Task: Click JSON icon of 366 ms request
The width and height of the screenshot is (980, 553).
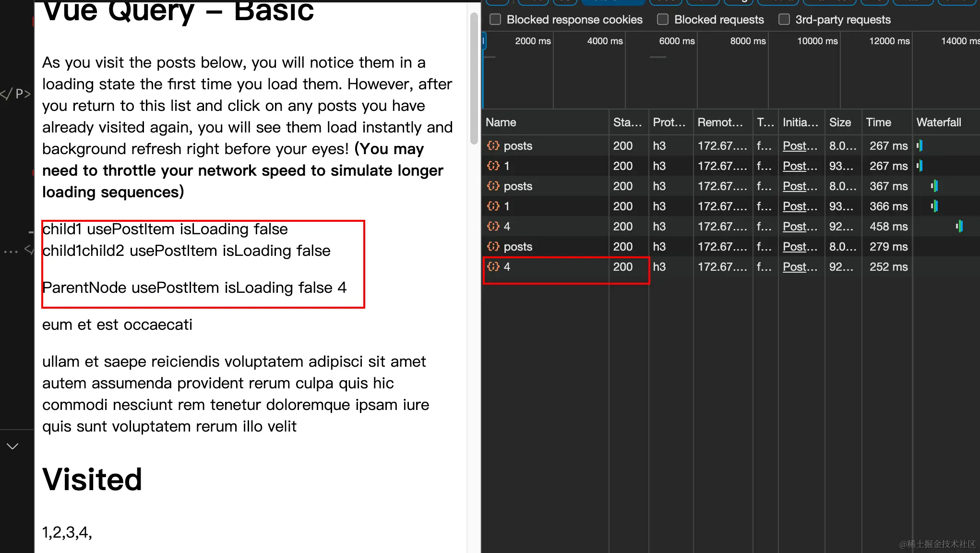Action: [493, 206]
